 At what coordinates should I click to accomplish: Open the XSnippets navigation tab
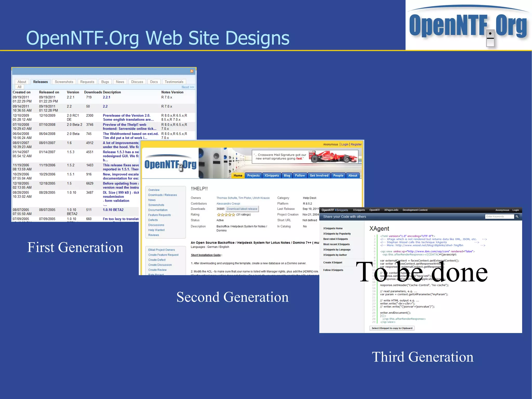click(x=272, y=175)
